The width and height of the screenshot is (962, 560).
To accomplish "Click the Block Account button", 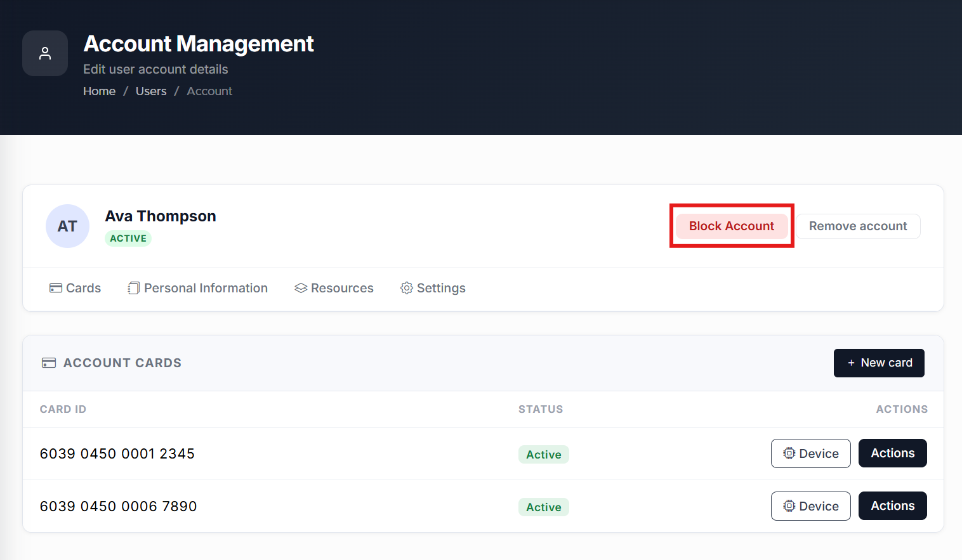I will (732, 226).
